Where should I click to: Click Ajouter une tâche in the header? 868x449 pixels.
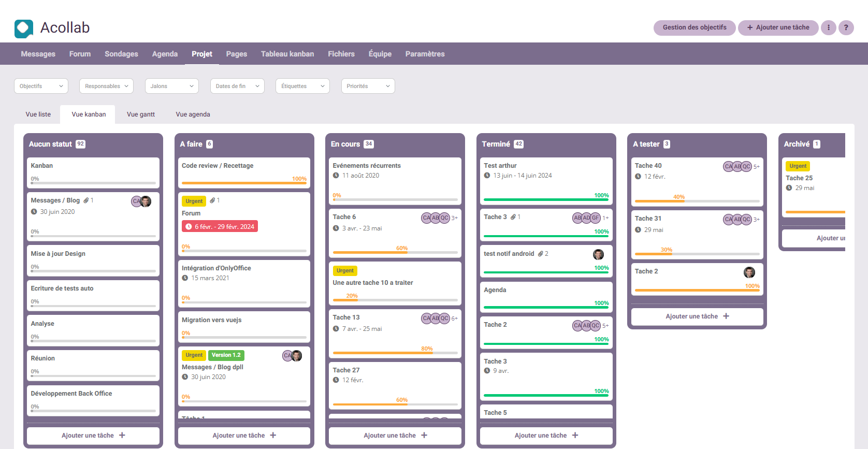coord(778,27)
